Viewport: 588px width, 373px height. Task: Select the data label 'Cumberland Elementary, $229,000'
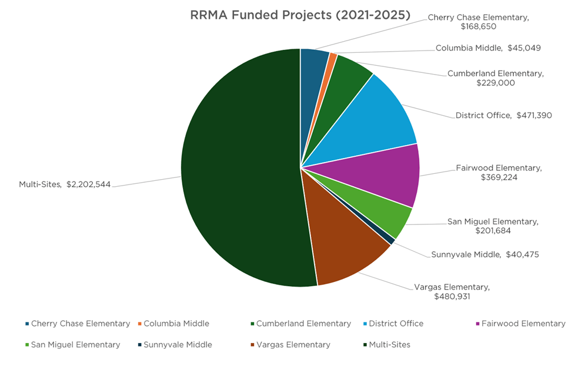(x=496, y=78)
